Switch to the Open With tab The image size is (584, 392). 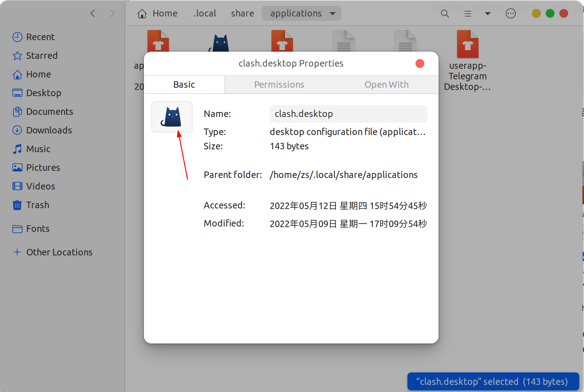click(x=387, y=84)
